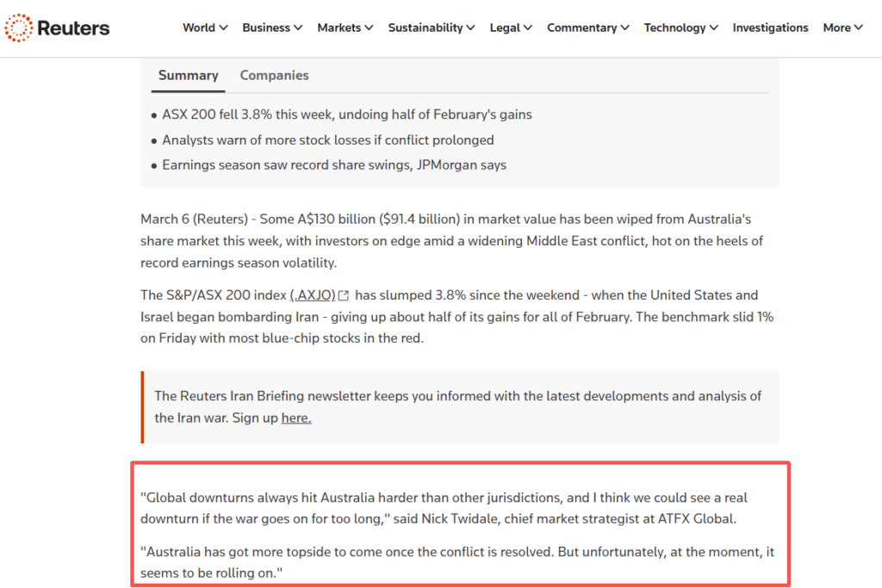Switch to the Companies tab
The width and height of the screenshot is (882, 588).
pyautogui.click(x=275, y=75)
